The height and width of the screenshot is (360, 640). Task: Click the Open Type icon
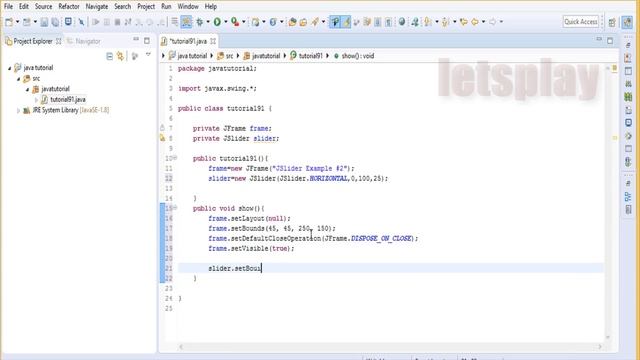292,22
